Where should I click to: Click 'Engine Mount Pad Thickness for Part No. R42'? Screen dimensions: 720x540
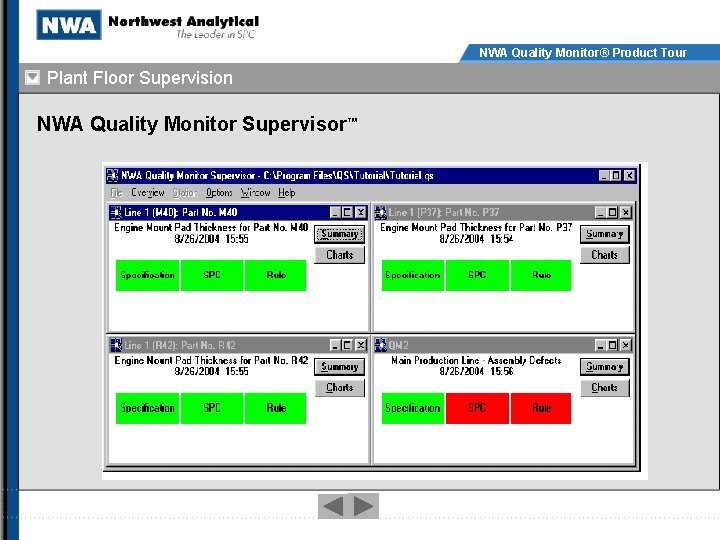tap(211, 360)
